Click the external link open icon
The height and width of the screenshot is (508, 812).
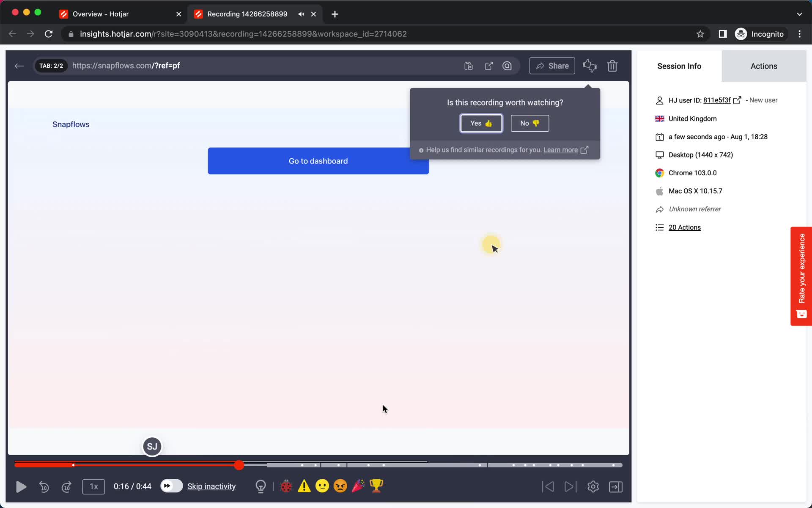[x=489, y=66]
